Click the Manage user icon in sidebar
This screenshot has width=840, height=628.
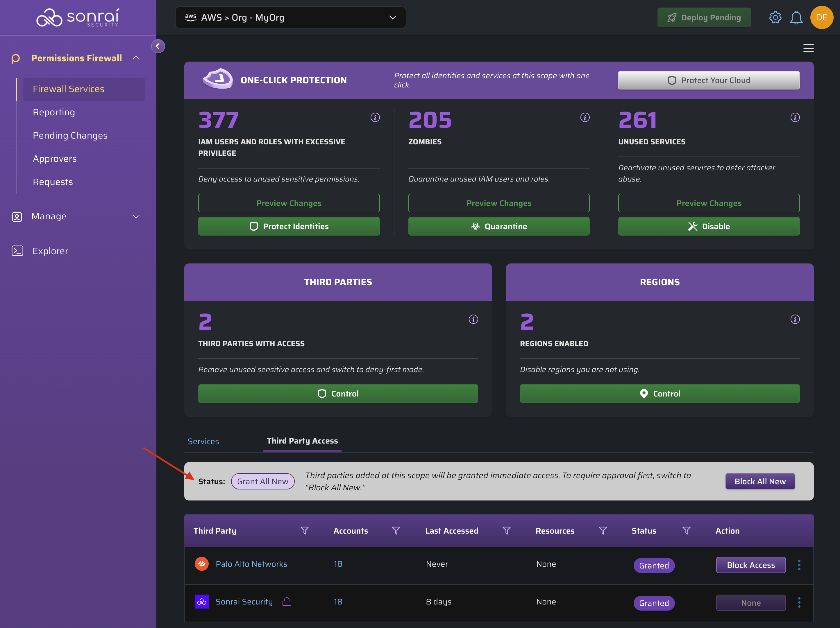[x=17, y=217]
